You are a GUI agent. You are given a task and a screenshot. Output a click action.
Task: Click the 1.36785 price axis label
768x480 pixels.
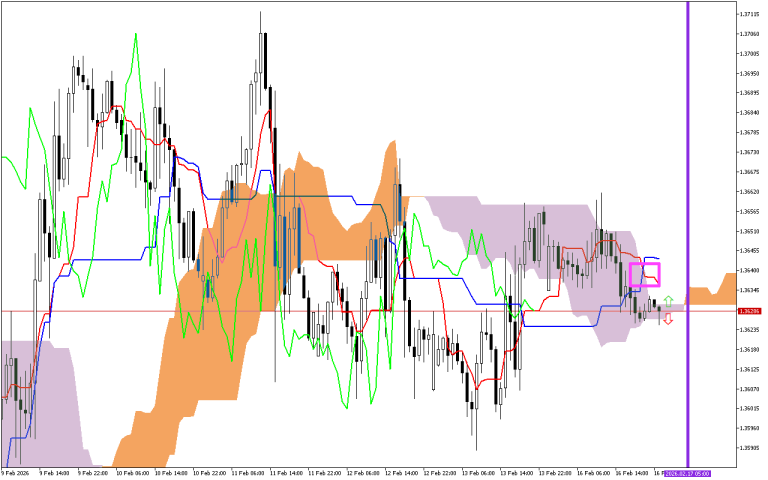click(750, 132)
